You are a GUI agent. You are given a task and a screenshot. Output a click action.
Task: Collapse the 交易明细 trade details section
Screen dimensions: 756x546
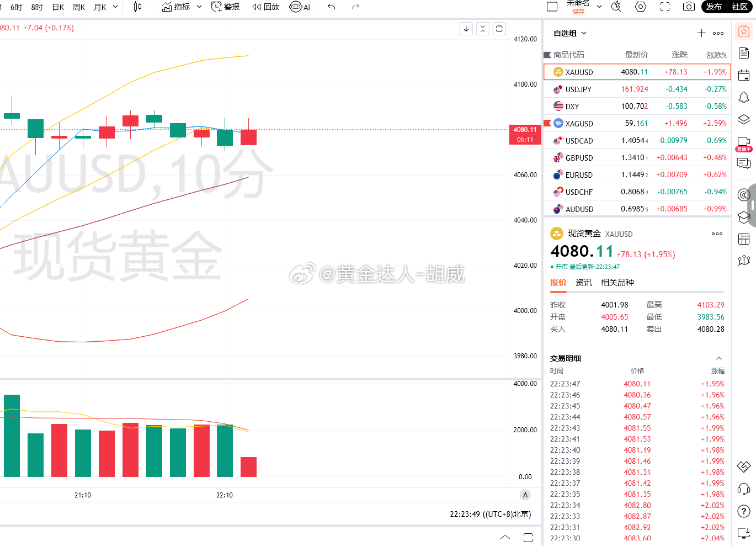pos(718,358)
